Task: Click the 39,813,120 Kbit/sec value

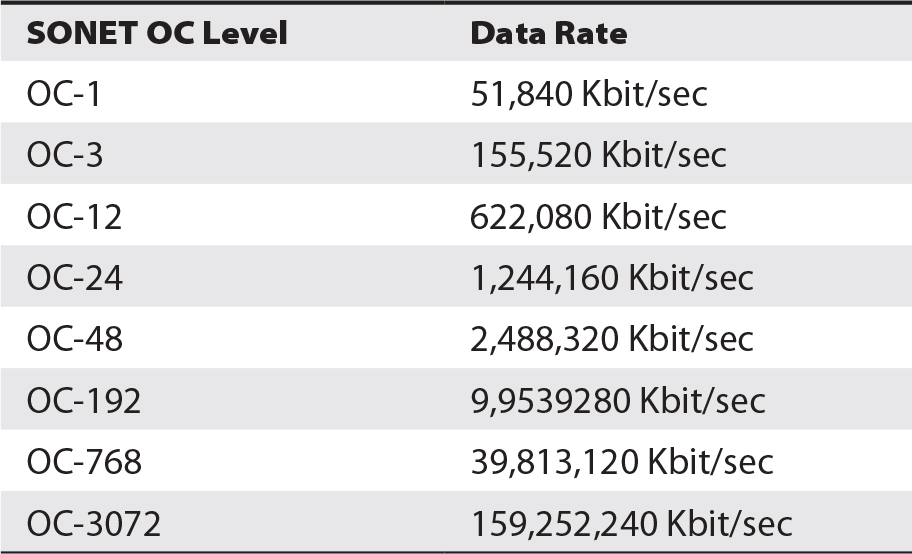Action: click(x=622, y=462)
